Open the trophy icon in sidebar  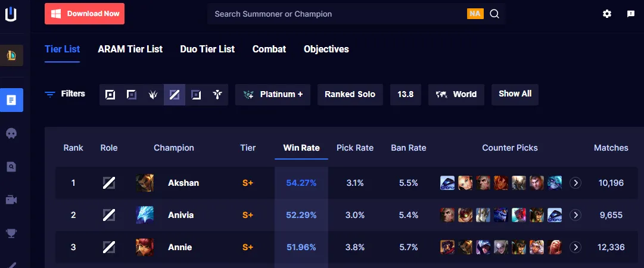point(11,233)
